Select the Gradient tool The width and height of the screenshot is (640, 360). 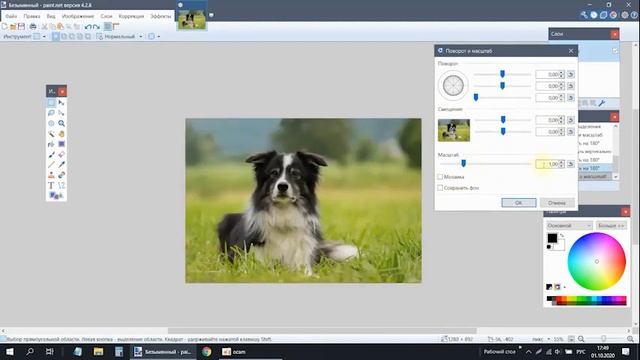[61, 144]
